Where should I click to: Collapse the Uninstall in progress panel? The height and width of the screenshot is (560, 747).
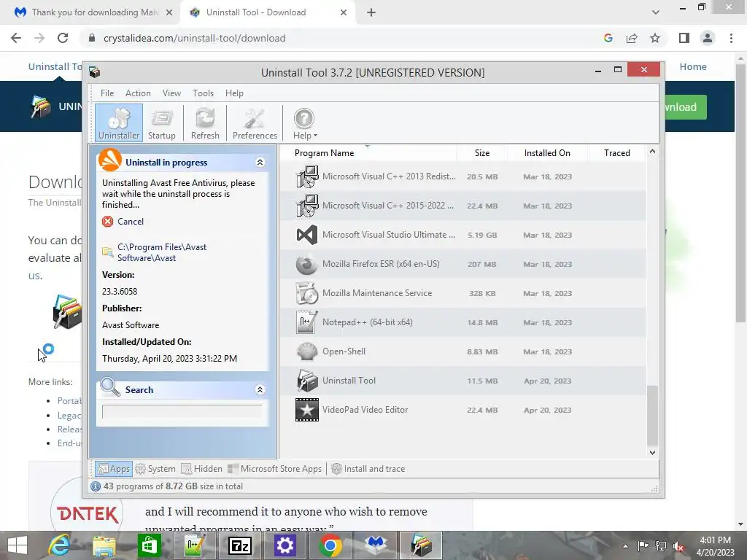tap(260, 163)
